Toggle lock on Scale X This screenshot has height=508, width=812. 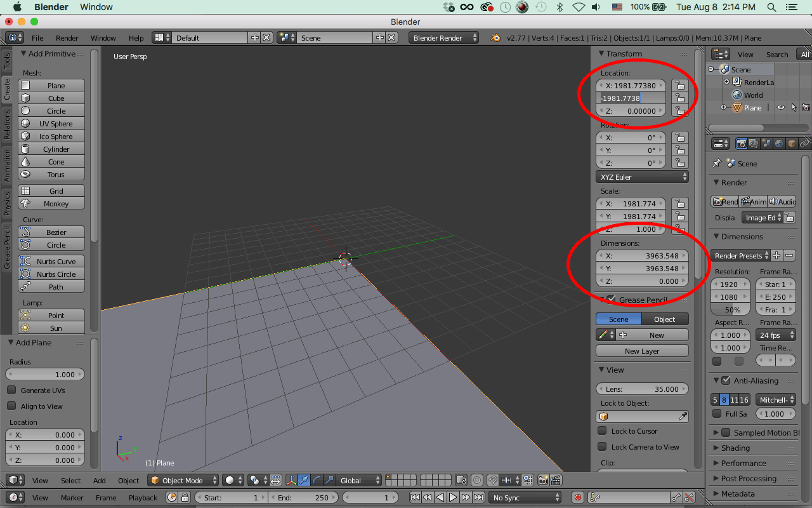tap(679, 203)
